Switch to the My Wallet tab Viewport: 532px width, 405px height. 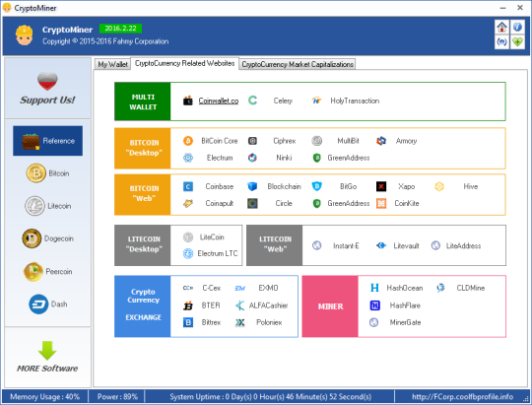point(112,64)
